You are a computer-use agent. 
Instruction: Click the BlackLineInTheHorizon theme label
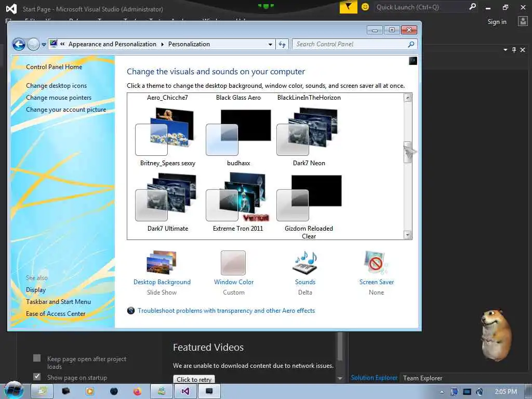[x=309, y=97]
